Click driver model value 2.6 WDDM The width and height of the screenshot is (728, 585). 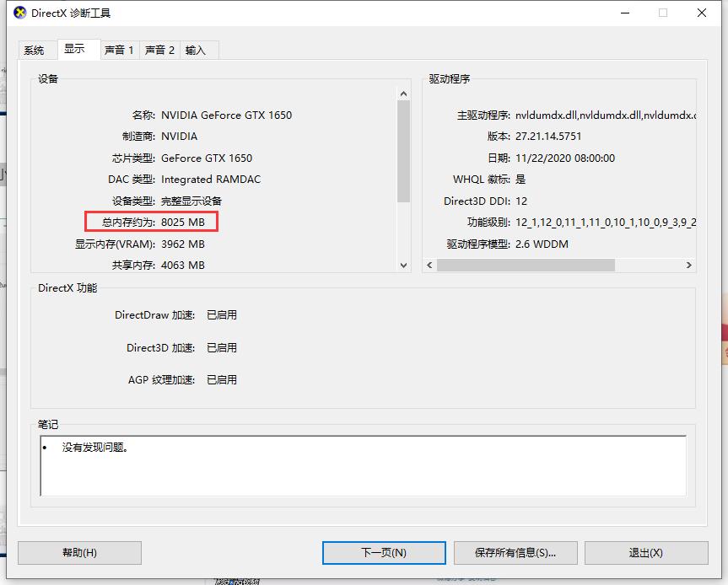pyautogui.click(x=542, y=244)
